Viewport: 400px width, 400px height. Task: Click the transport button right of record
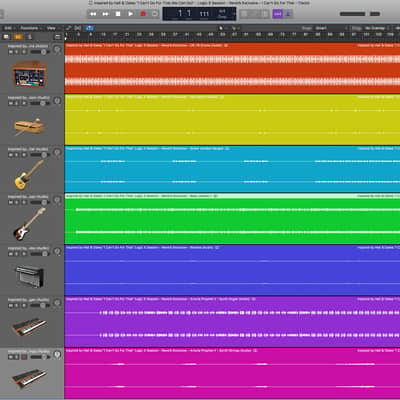(155, 14)
